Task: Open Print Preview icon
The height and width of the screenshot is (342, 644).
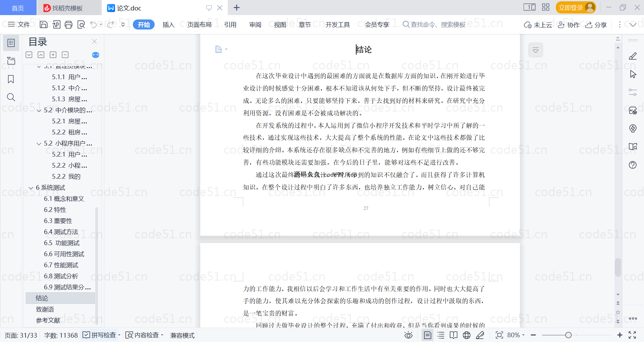Action: pyautogui.click(x=81, y=24)
